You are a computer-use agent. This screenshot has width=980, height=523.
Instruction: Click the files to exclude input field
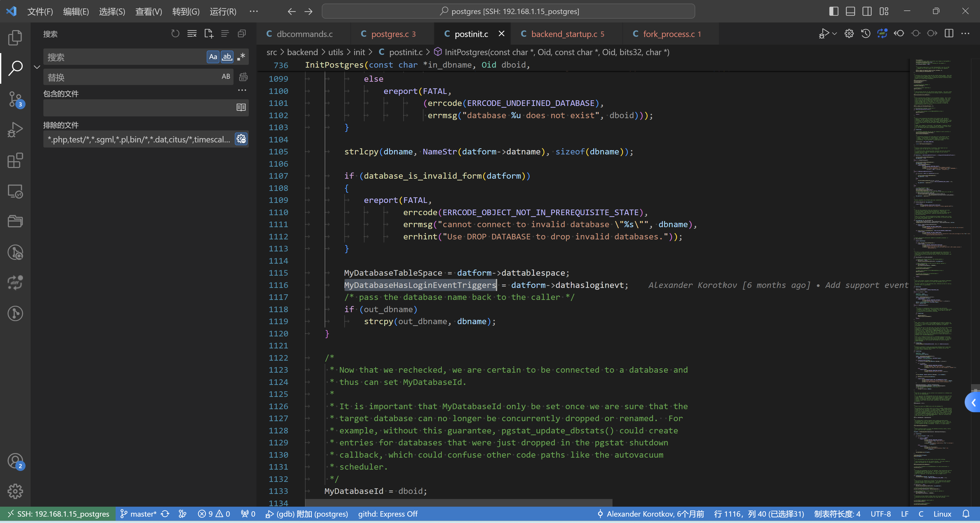pyautogui.click(x=139, y=139)
